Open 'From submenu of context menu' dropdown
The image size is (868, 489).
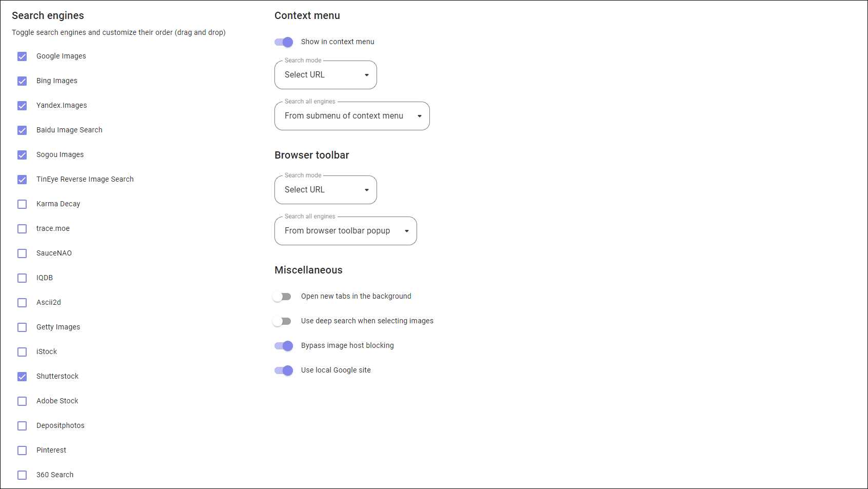[x=352, y=116]
